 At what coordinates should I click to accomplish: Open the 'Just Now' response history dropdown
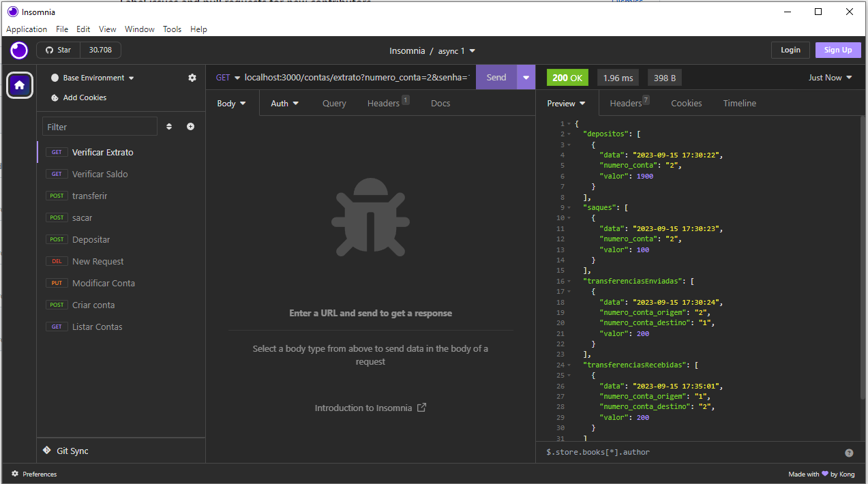click(x=830, y=77)
